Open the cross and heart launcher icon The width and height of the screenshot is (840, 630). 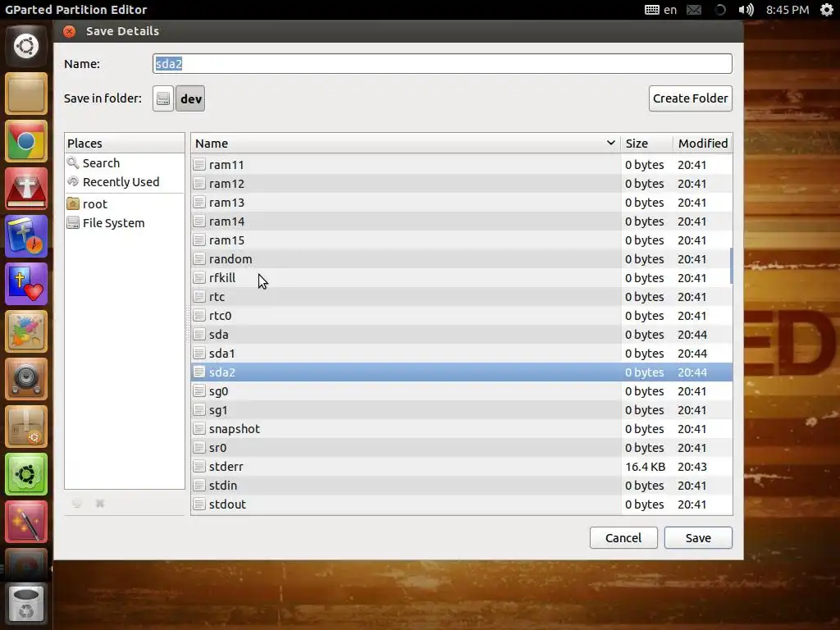coord(26,284)
